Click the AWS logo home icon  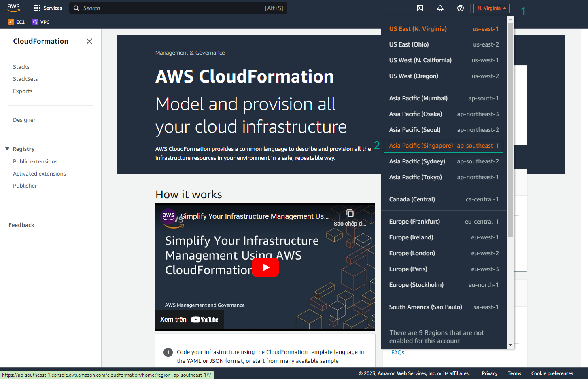14,8
